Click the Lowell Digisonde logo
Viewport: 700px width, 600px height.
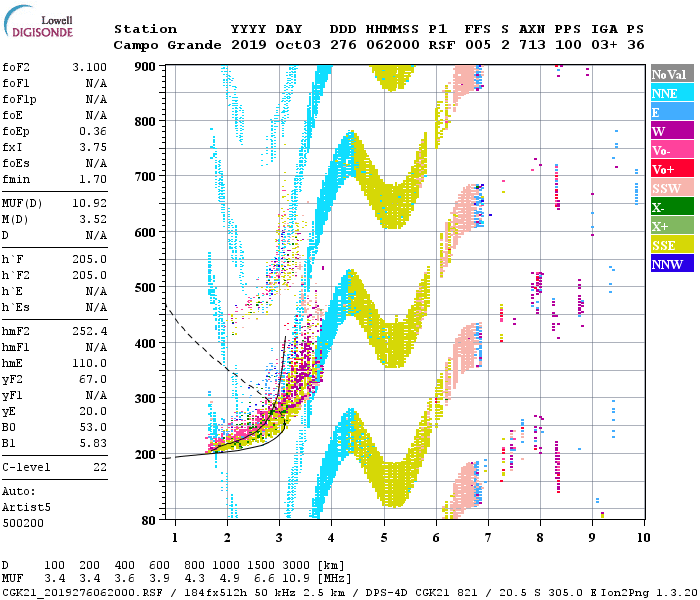point(39,21)
